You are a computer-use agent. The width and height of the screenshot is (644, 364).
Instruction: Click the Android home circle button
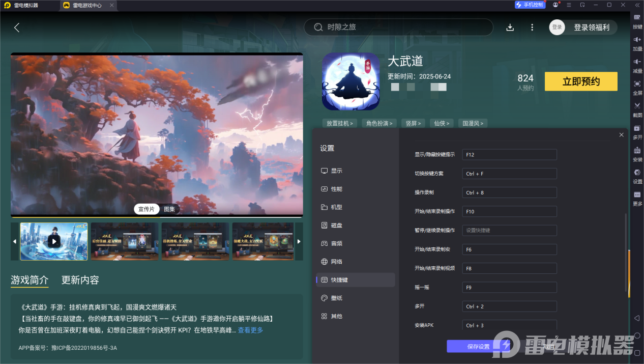click(x=637, y=335)
